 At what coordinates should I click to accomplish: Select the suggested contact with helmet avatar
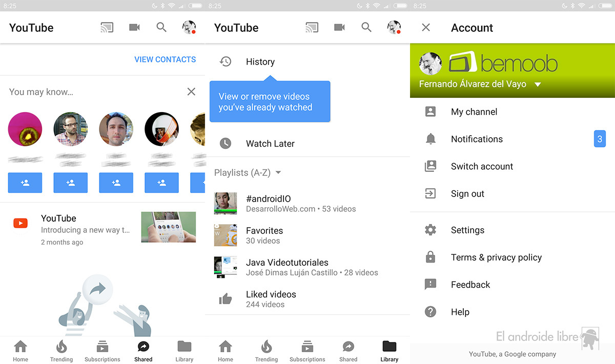161,129
